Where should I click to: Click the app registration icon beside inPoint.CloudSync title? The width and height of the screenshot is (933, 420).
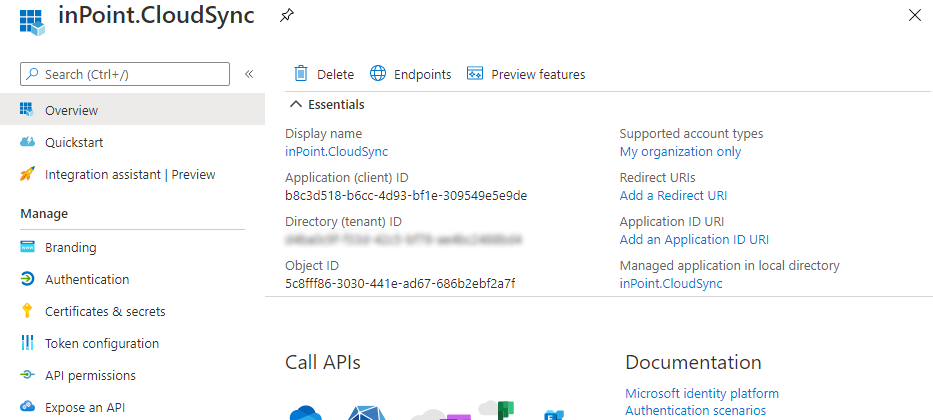32,21
